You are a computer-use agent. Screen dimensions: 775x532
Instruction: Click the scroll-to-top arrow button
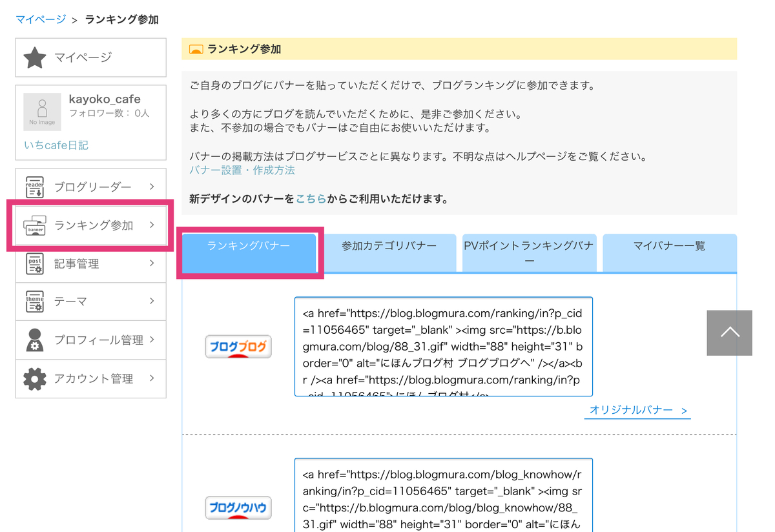730,332
